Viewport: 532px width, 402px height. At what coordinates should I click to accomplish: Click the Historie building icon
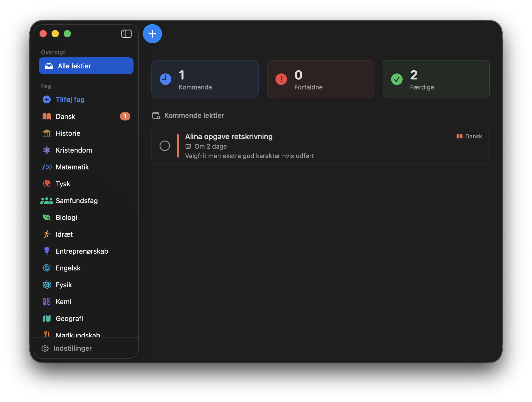47,133
